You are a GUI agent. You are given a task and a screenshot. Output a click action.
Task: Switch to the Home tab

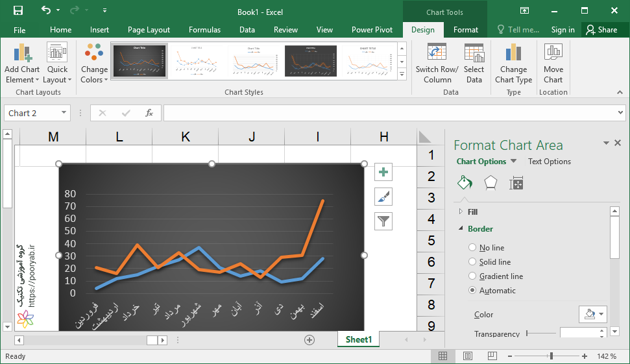coord(61,30)
